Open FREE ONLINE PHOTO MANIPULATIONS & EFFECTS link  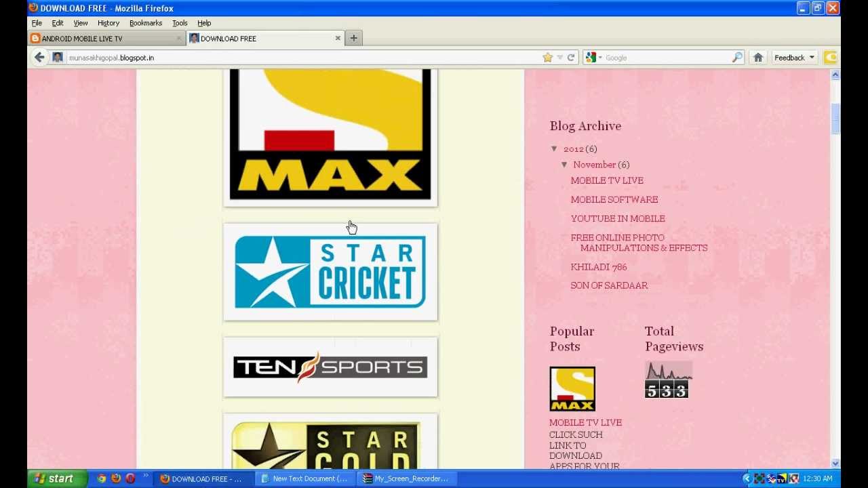click(x=639, y=243)
